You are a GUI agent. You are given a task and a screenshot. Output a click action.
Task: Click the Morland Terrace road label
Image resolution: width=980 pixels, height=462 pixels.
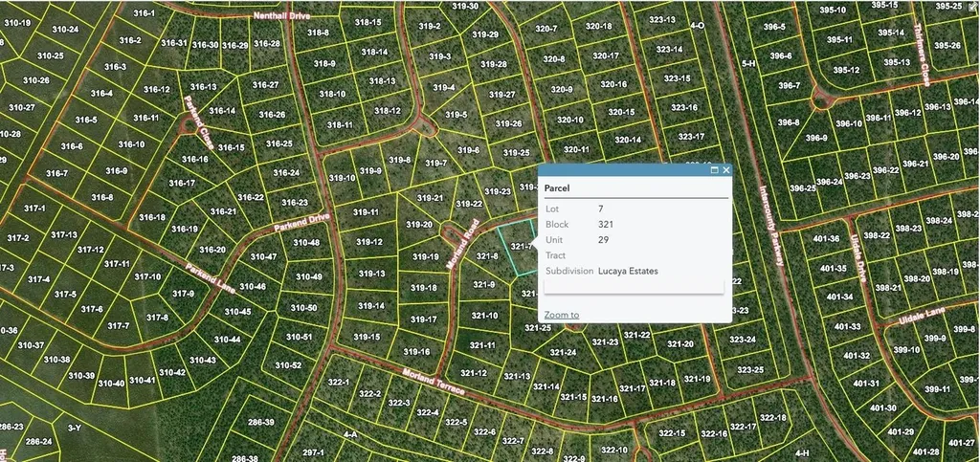pyautogui.click(x=433, y=382)
